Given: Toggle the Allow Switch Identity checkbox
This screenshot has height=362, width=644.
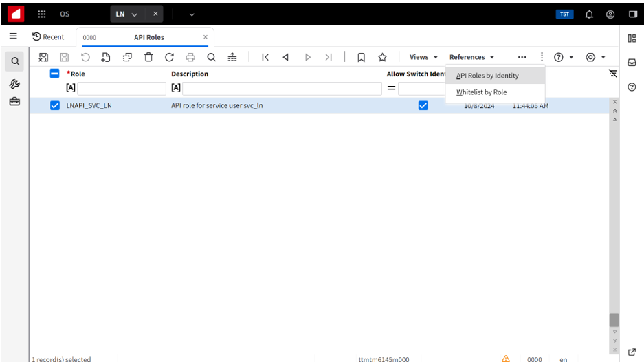Looking at the screenshot, I should (423, 106).
